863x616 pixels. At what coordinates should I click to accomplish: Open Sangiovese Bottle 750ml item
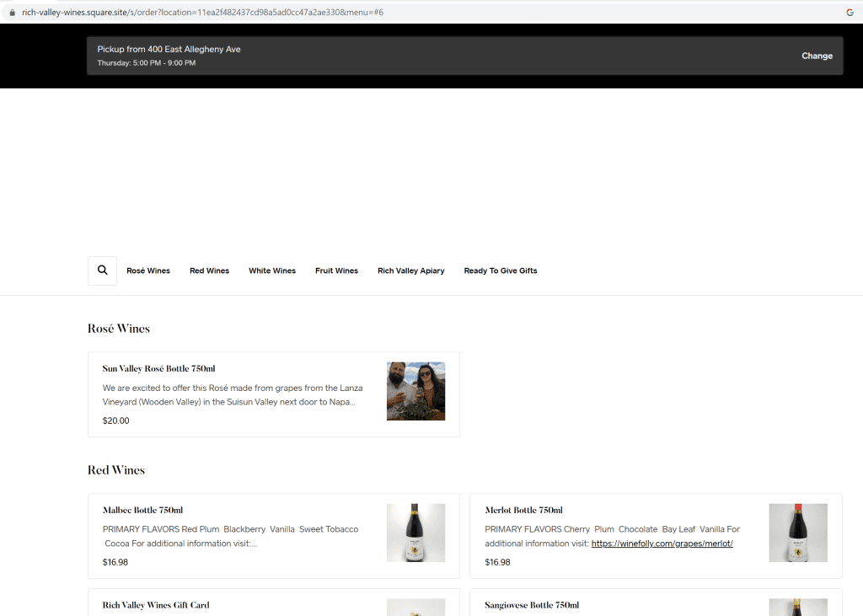click(656, 603)
